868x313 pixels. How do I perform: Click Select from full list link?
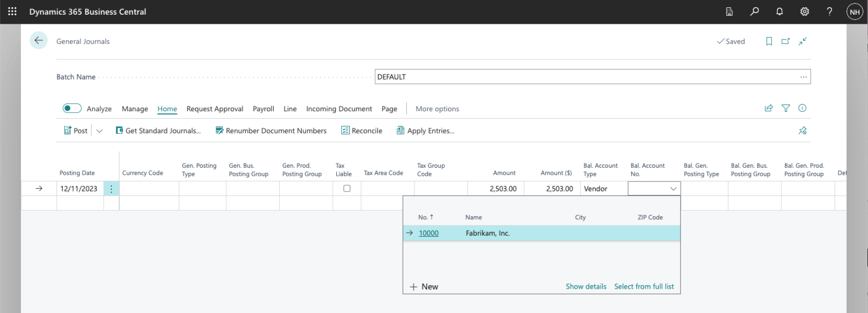pos(644,286)
